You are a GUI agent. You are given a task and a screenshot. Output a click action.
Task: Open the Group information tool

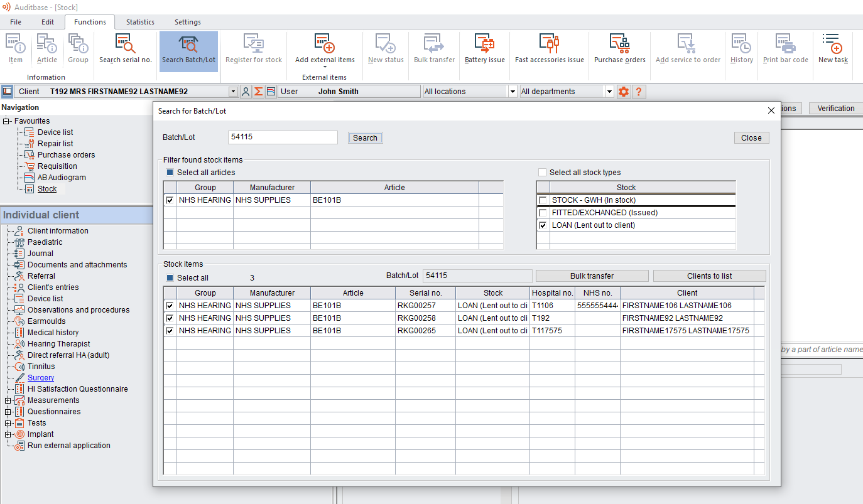78,48
